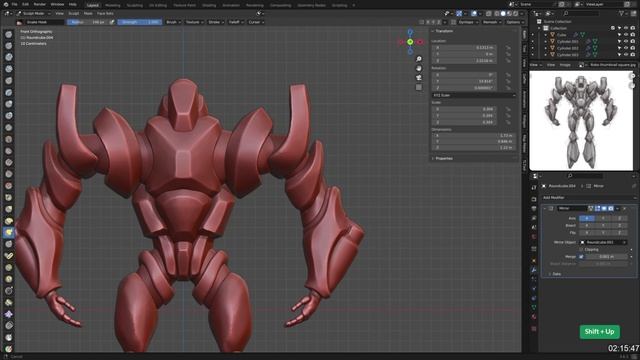Collapse the Transform panel header

tap(444, 31)
